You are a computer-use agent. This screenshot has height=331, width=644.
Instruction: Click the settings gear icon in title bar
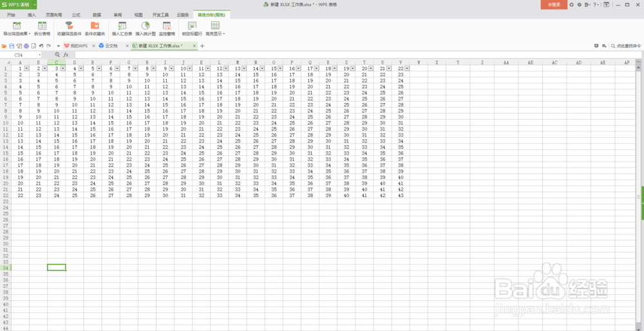[579, 5]
